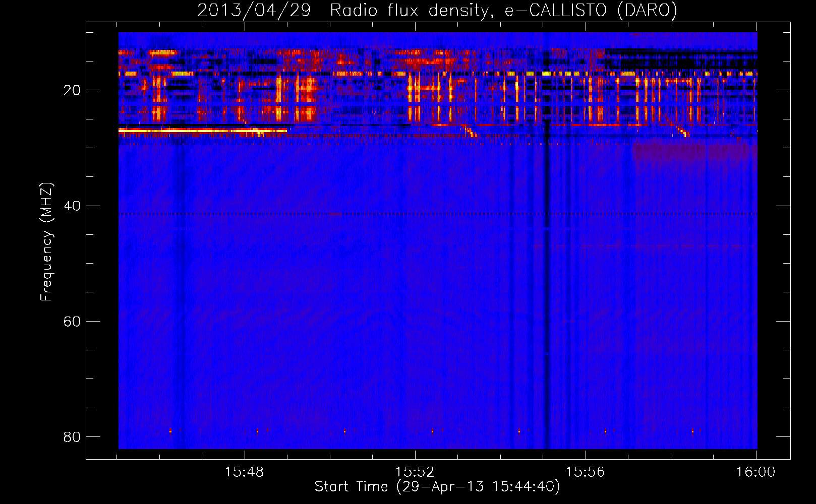This screenshot has width=816, height=504.
Task: Click the '15:52' time tick label
Action: [x=415, y=472]
